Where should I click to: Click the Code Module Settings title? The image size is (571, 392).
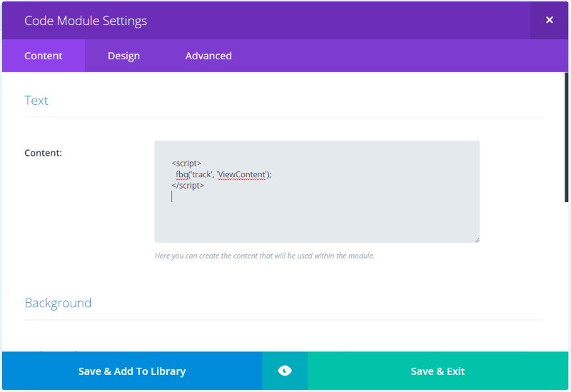[86, 21]
